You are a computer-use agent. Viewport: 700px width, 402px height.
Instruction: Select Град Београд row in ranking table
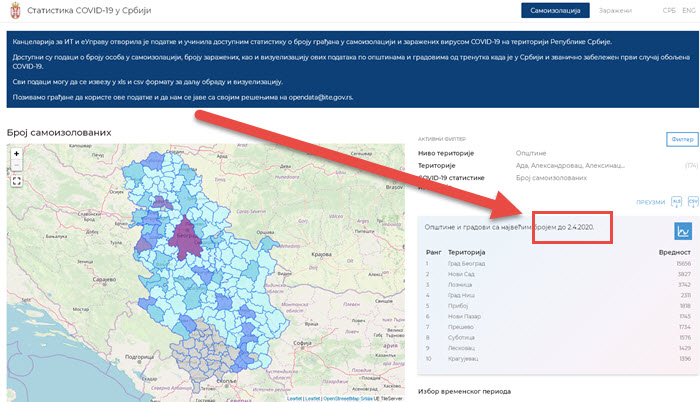click(x=466, y=264)
